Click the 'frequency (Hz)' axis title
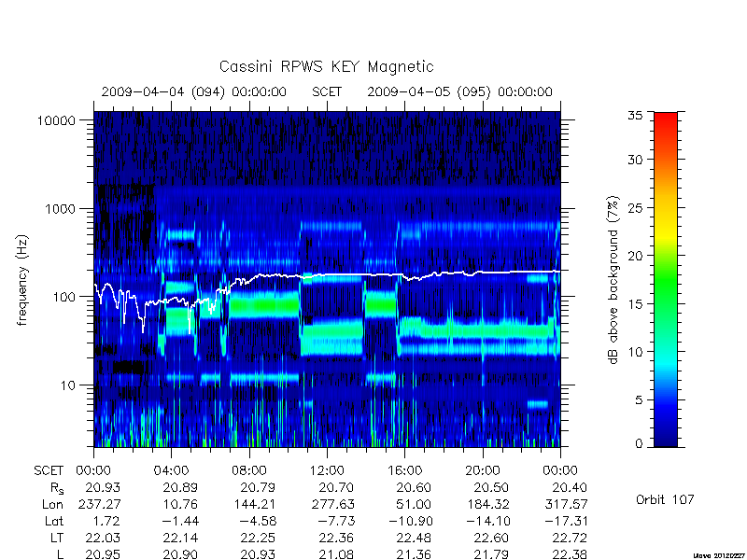The width and height of the screenshot is (747, 560). coord(22,280)
